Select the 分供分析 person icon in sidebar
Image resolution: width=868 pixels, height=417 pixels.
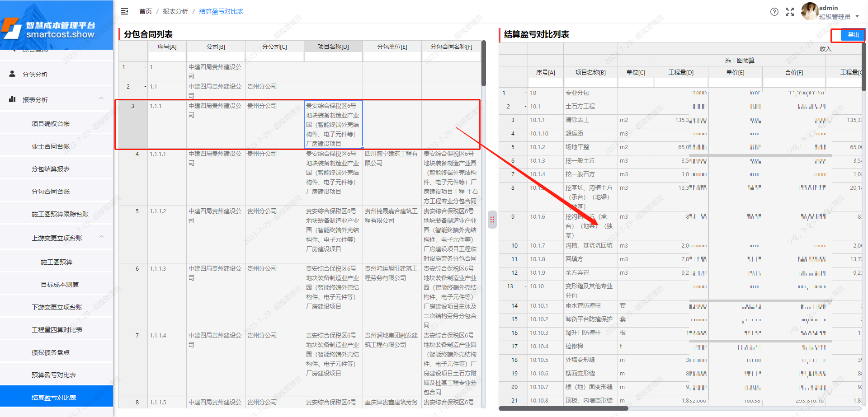pyautogui.click(x=12, y=74)
